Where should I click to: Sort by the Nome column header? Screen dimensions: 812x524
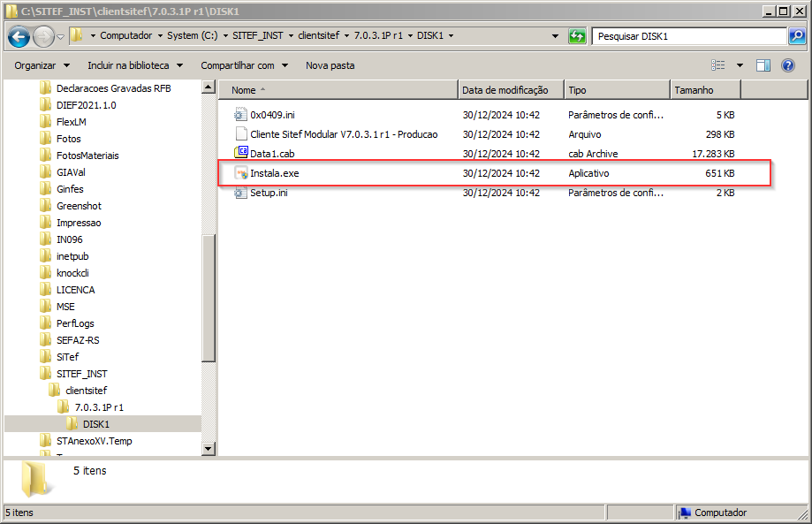tap(338, 90)
